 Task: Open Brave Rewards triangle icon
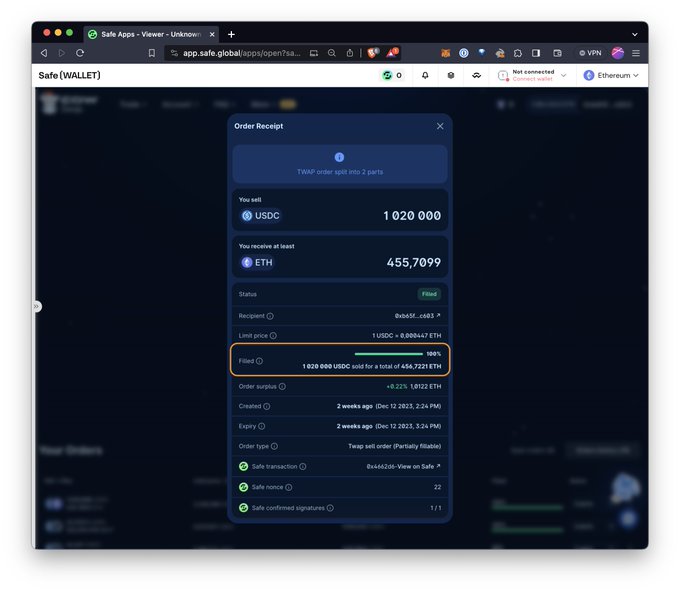tap(392, 53)
